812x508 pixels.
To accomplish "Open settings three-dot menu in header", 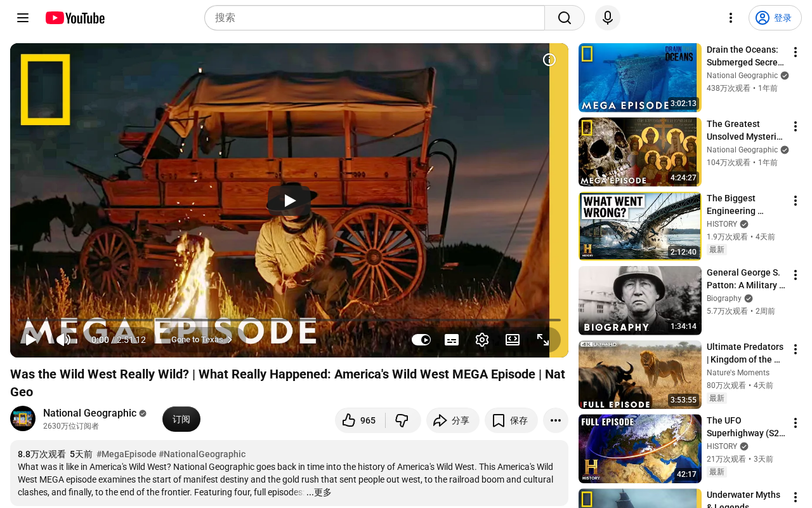I will coord(731,18).
